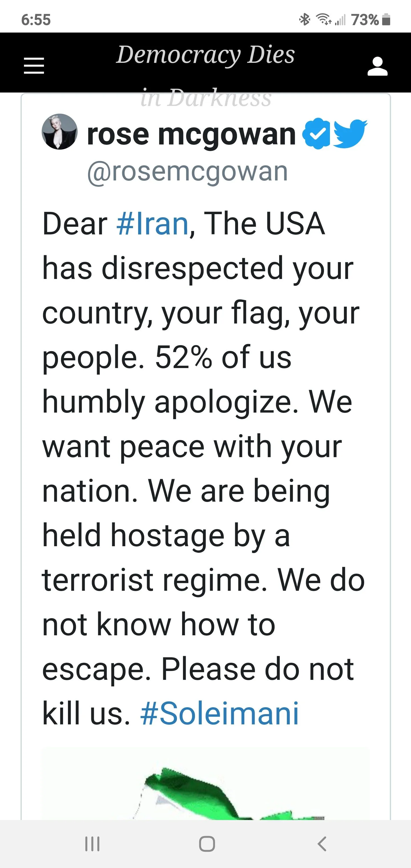Screen dimensions: 411x868
Task: Click the @rosemcgowan handle
Action: [187, 172]
